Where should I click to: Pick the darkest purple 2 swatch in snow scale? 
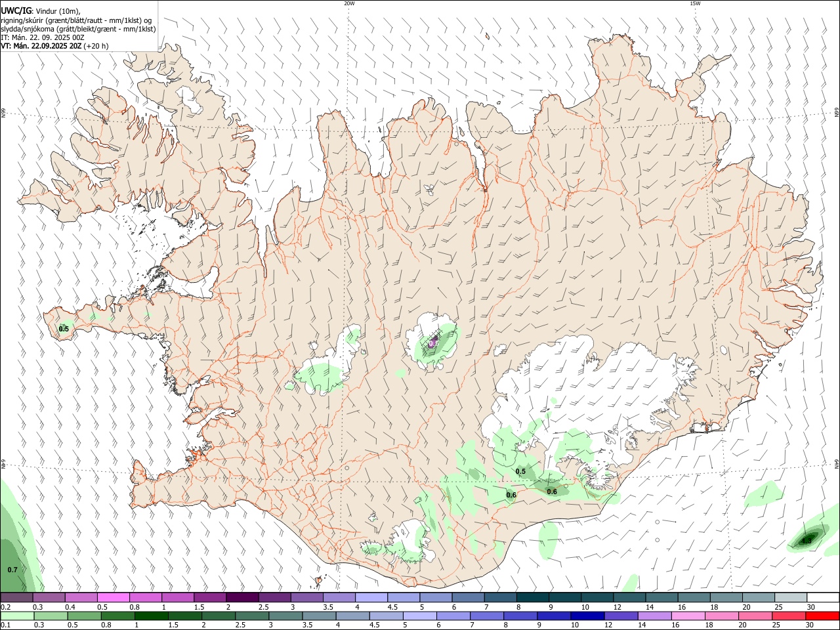[x=242, y=597]
